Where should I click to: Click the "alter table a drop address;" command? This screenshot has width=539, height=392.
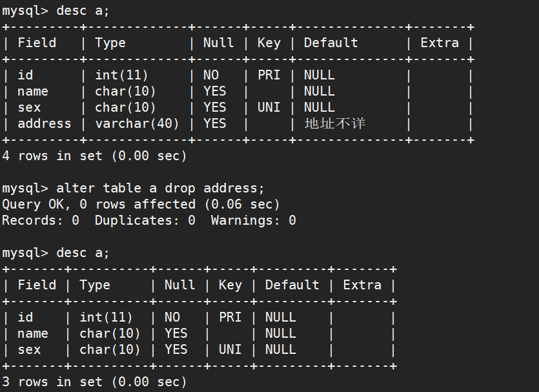(x=160, y=188)
